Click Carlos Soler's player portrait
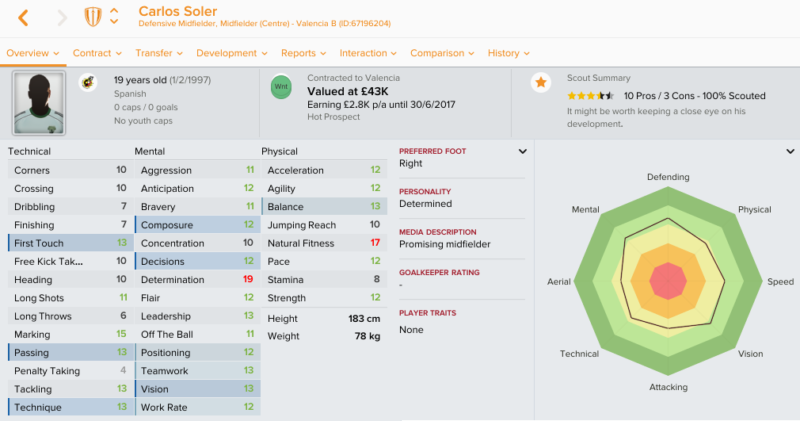The height and width of the screenshot is (421, 800). (x=39, y=103)
